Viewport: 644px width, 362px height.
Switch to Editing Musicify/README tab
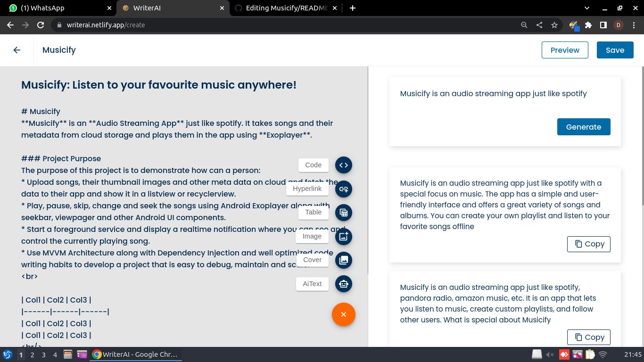click(286, 8)
